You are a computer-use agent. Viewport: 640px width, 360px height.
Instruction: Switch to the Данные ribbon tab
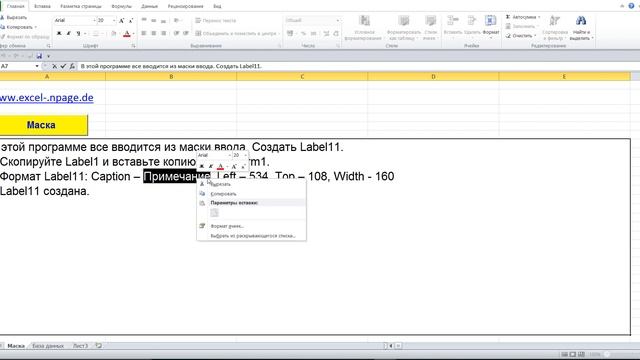click(149, 7)
